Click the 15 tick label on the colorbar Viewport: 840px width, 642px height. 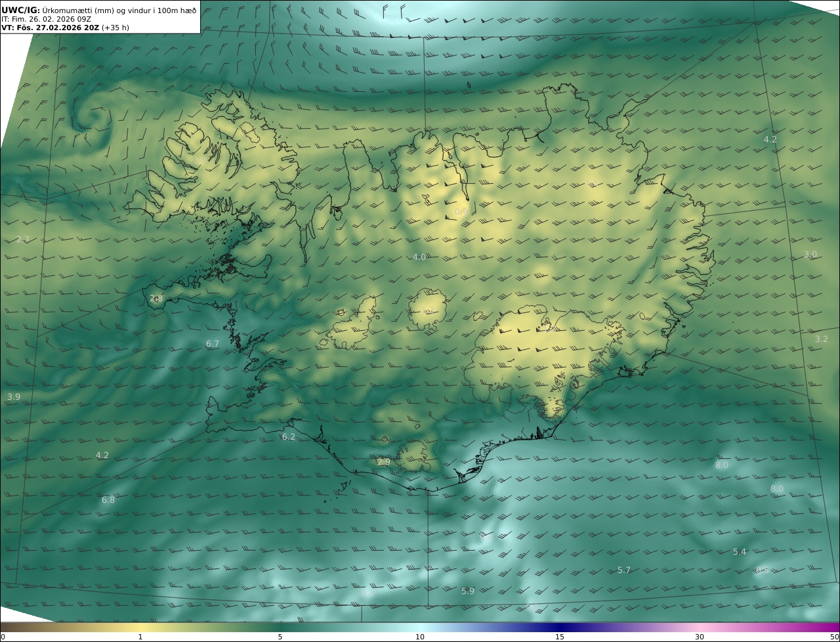[560, 637]
